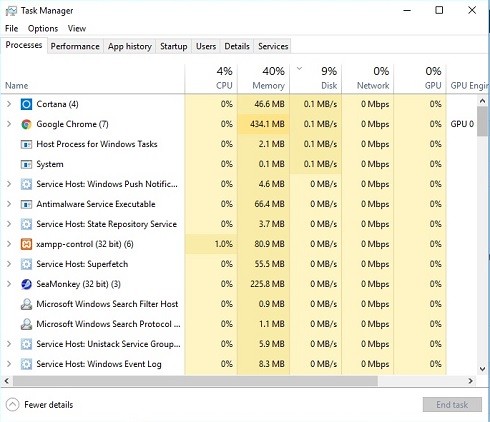Image resolution: width=490 pixels, height=422 pixels.
Task: Expand the xampp-control (32 bit) group
Action: coord(9,244)
